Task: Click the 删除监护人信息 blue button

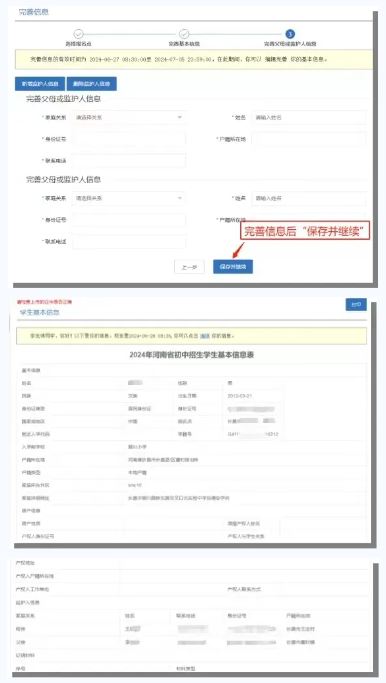Action: 92,84
